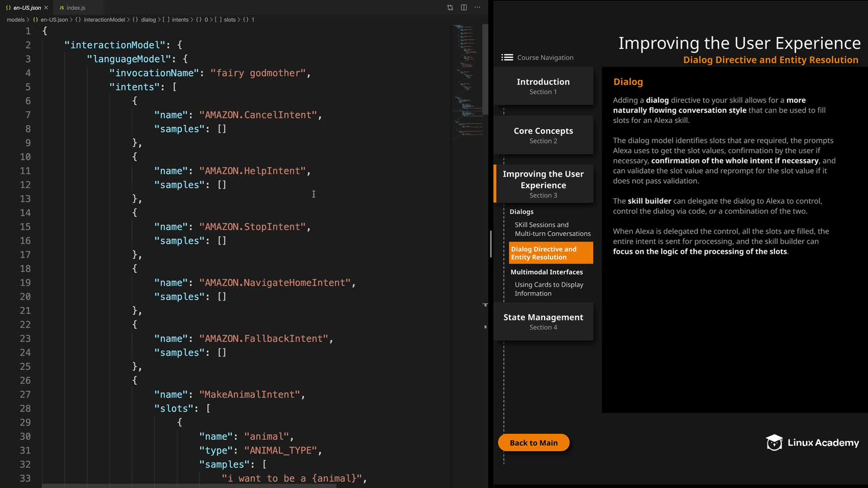
Task: Open the Core Concepts Section 2 item
Action: (543, 135)
